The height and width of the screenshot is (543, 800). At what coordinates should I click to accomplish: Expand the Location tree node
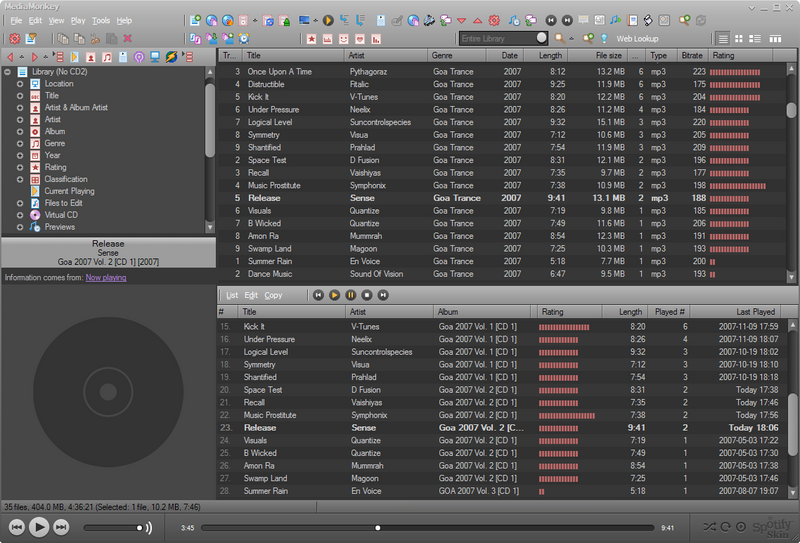(x=19, y=84)
